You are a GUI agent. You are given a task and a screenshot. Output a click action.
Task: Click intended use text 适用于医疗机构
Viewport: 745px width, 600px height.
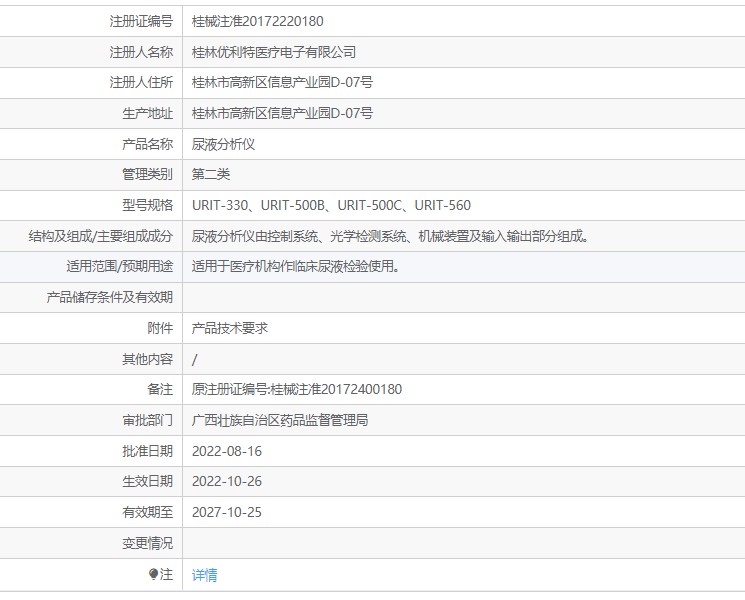tap(296, 266)
